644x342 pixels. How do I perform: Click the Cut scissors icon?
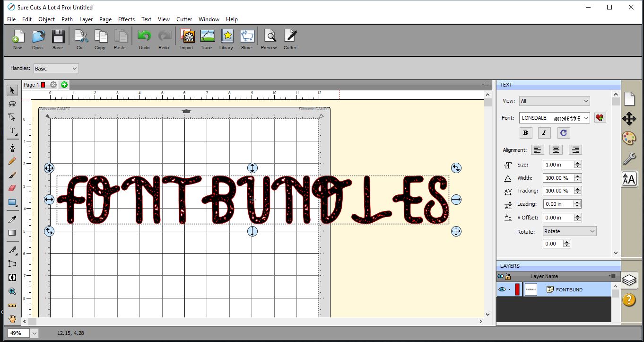(81, 37)
